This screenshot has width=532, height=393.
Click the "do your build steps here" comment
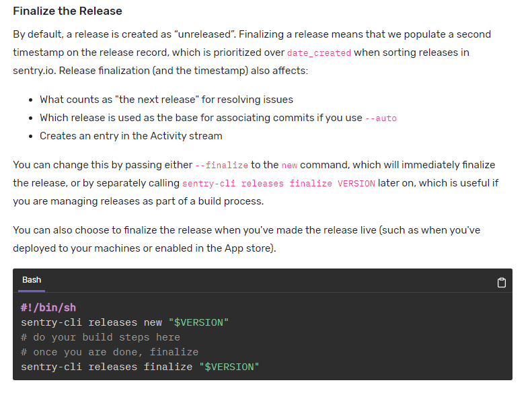(x=100, y=337)
